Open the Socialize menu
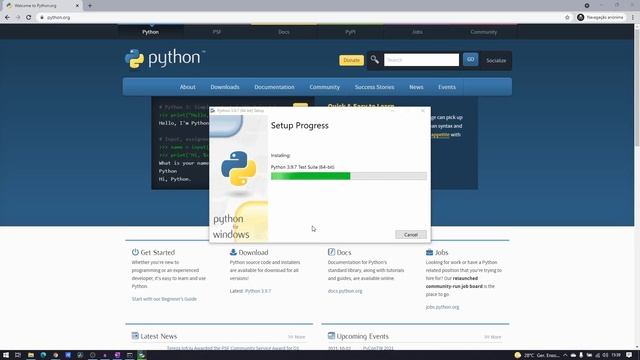 [496, 60]
